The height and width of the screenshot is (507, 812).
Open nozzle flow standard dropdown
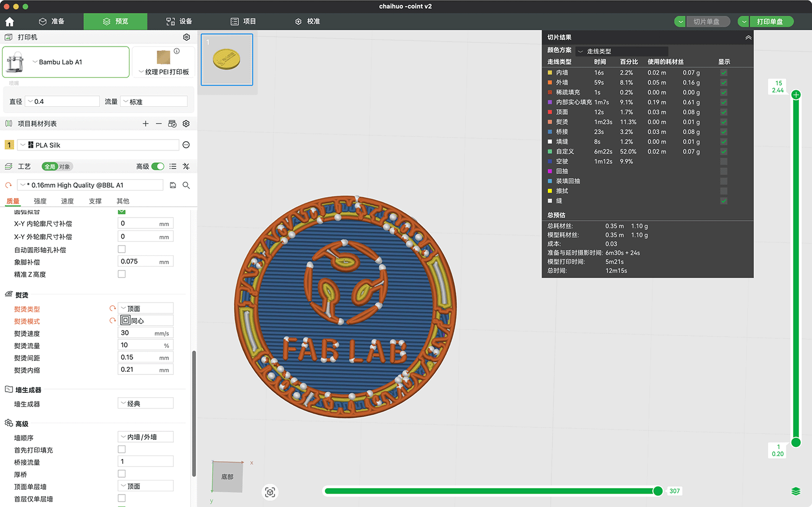(154, 101)
